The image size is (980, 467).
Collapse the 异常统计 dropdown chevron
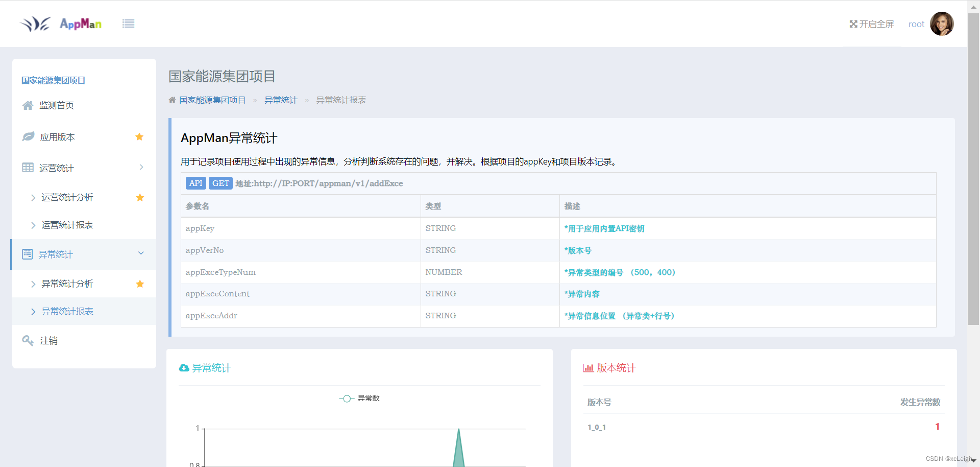141,253
